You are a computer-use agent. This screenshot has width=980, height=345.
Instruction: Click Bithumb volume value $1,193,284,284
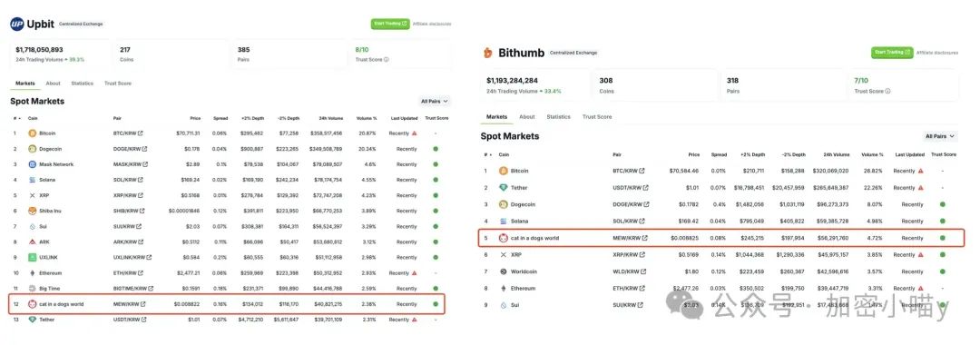(512, 81)
